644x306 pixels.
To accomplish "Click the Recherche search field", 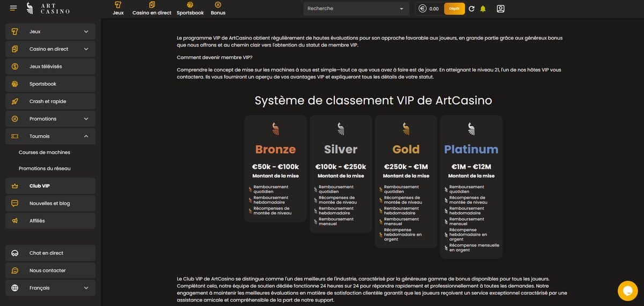I will point(356,9).
